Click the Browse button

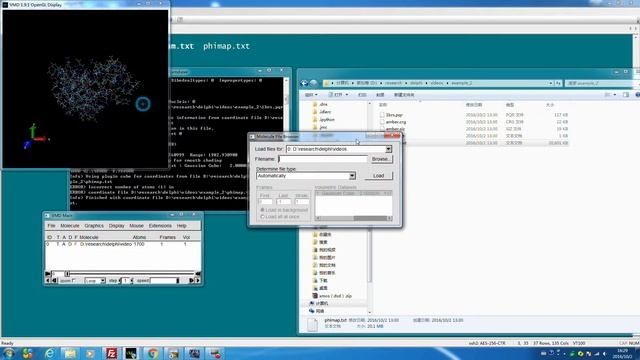click(x=381, y=159)
